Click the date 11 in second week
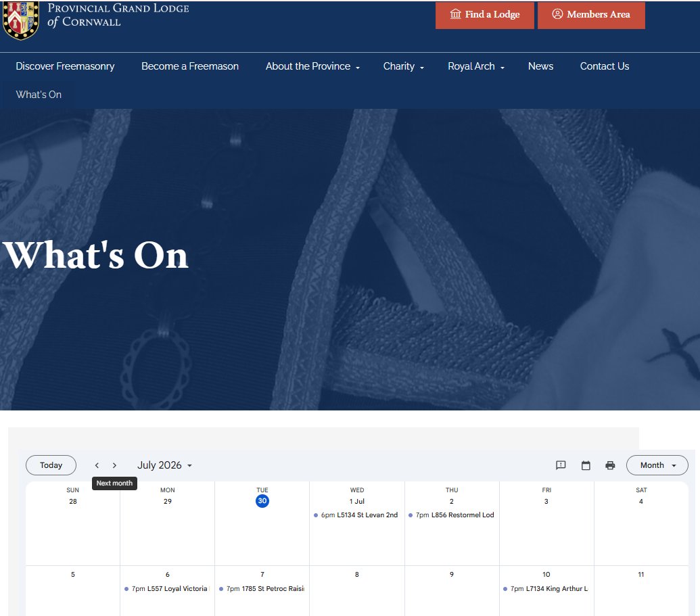This screenshot has height=616, width=700. coord(641,575)
